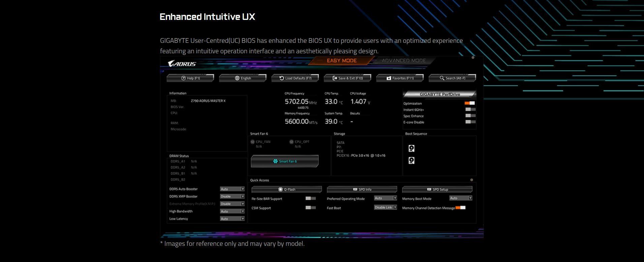Open Preferred Operating Mode dropdown
Screen dimensions: 644x262
(386, 198)
